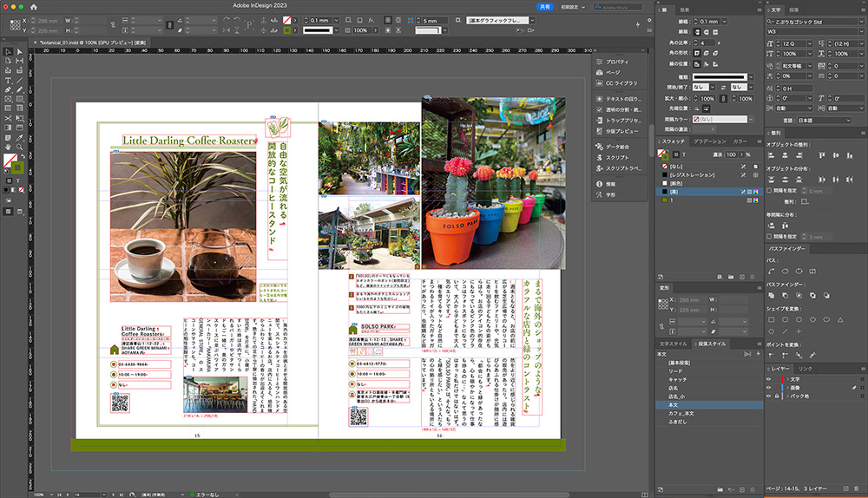868x498 pixels.
Task: Open the プロパティ panel icon
Action: (x=600, y=62)
